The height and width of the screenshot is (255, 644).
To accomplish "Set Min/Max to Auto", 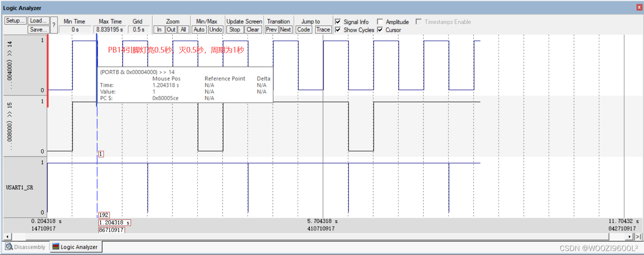I will (199, 30).
